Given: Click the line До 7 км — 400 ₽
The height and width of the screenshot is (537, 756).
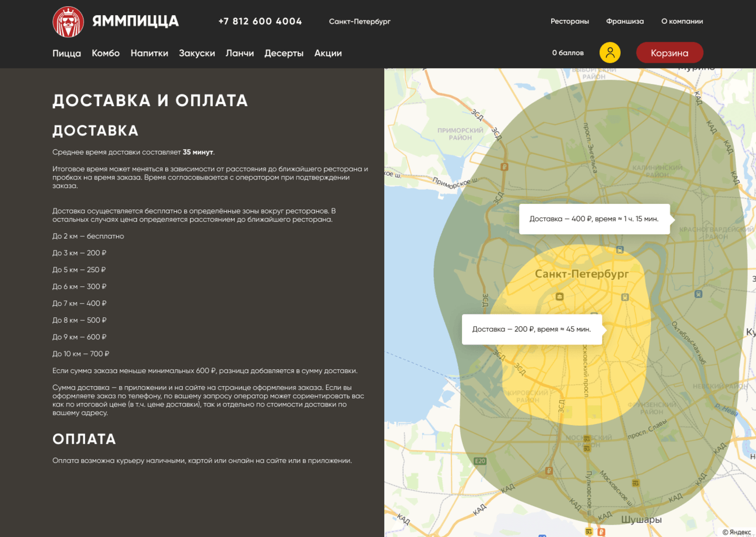Looking at the screenshot, I should [x=80, y=304].
